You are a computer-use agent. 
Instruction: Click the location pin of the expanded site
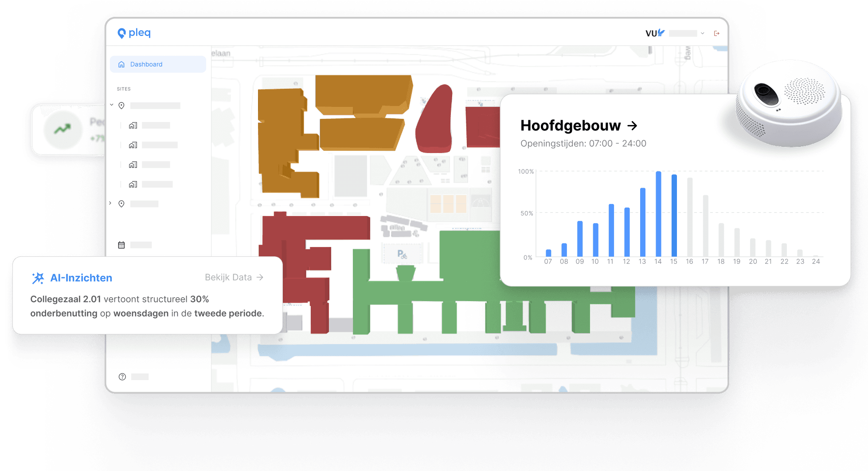pyautogui.click(x=121, y=106)
